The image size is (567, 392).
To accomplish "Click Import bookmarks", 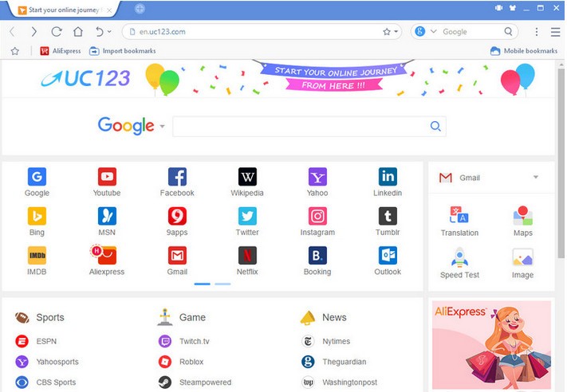I will tap(123, 51).
